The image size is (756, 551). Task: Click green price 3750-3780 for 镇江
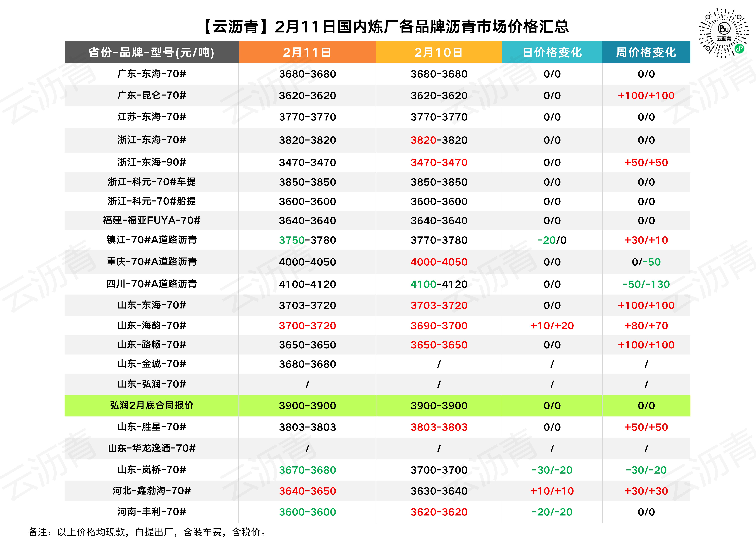point(307,240)
